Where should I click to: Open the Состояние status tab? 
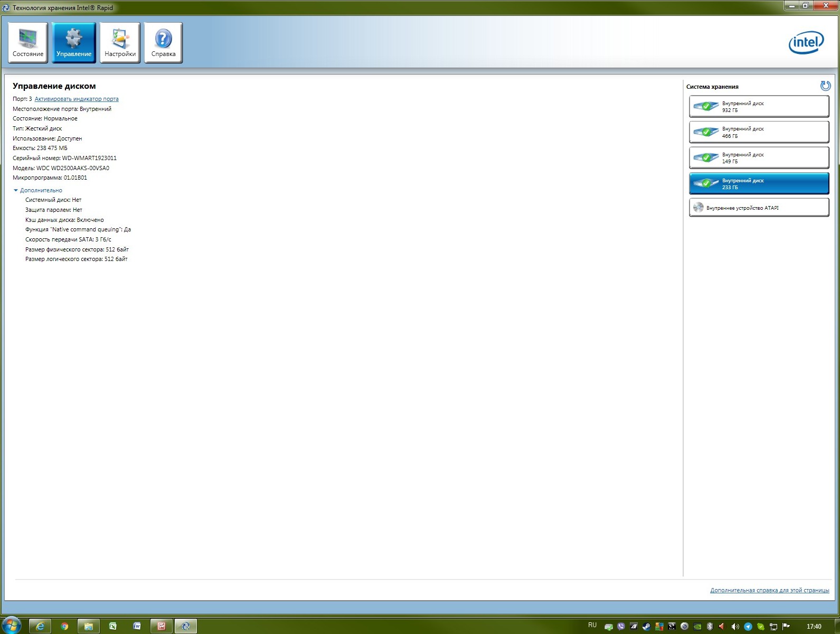coord(28,43)
